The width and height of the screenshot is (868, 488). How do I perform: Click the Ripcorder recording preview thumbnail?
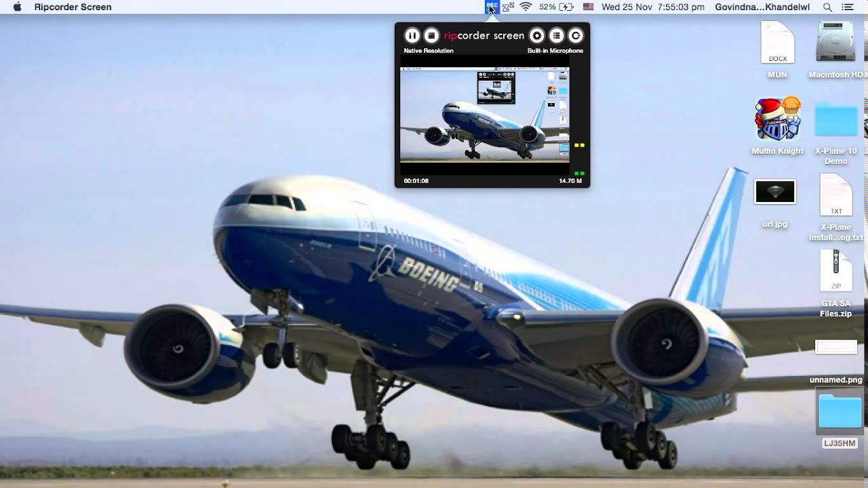[x=485, y=114]
